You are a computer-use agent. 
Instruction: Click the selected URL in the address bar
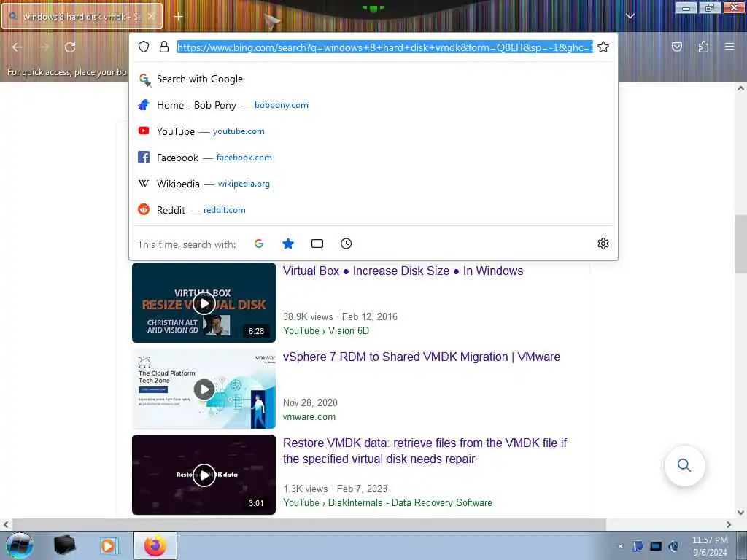tap(385, 47)
